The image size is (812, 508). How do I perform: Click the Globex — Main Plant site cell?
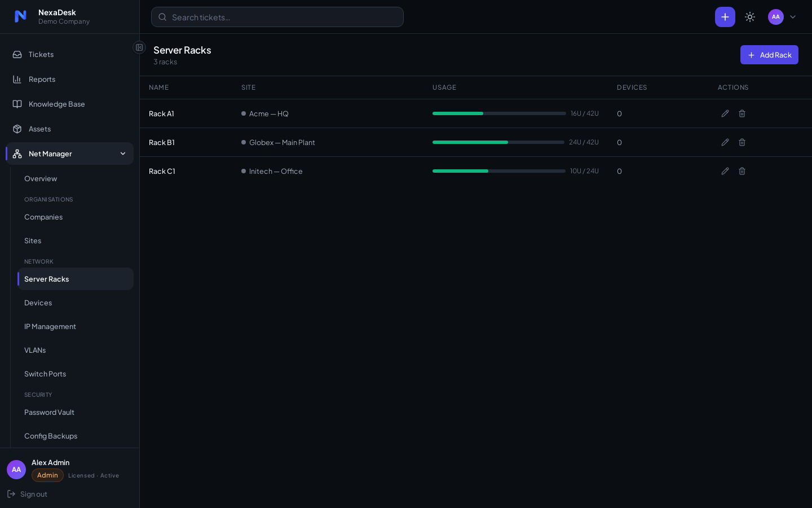(x=278, y=143)
